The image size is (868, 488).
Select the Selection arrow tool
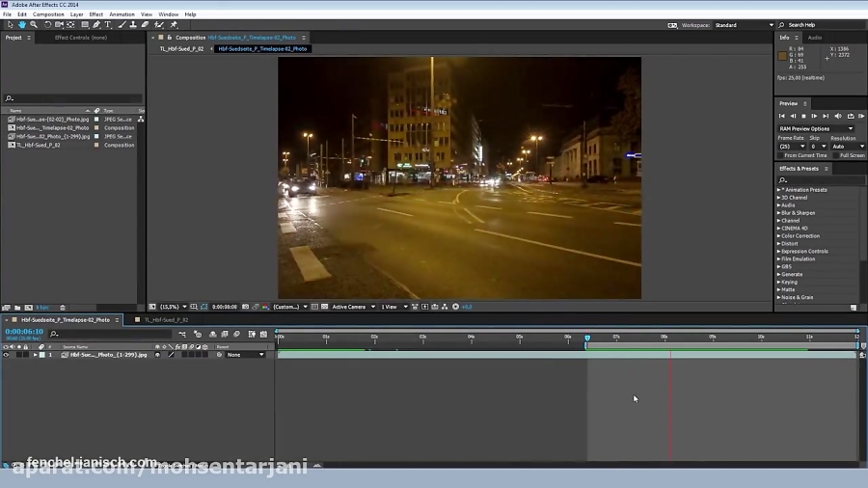click(10, 25)
